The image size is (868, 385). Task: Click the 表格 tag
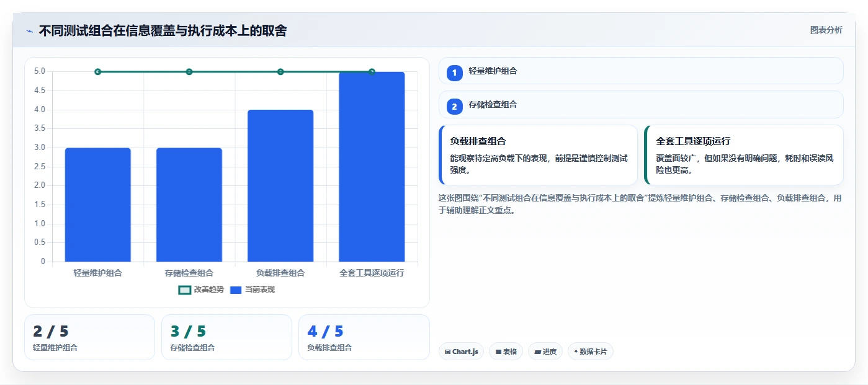coord(506,352)
